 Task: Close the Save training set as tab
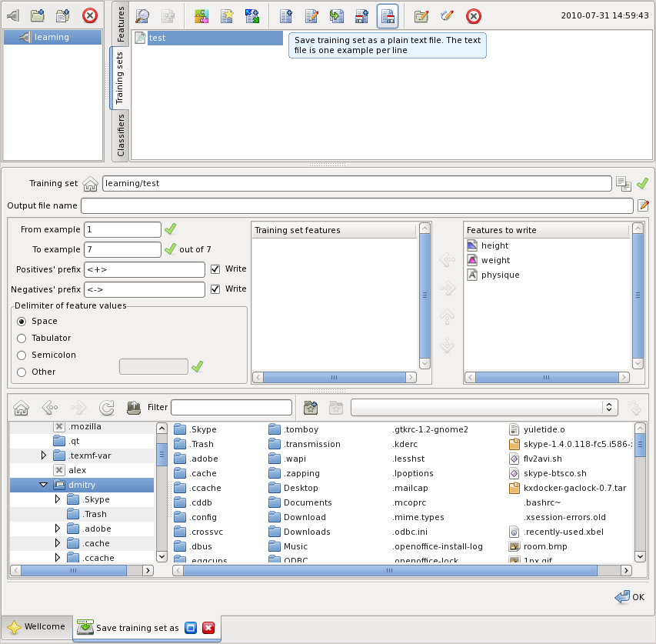click(x=208, y=628)
